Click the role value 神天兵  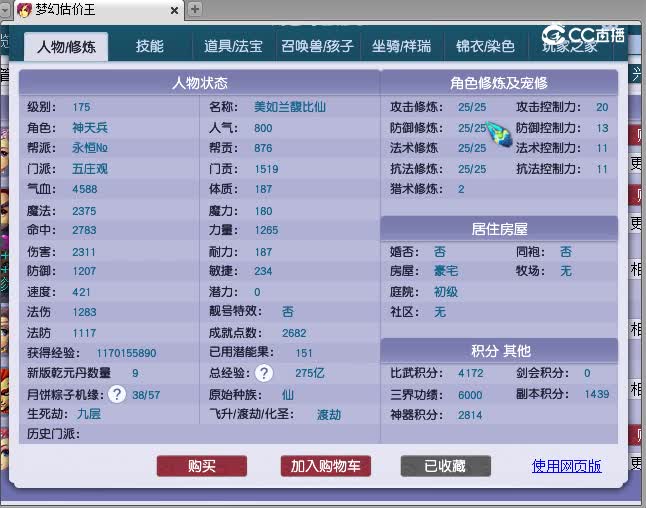point(90,128)
